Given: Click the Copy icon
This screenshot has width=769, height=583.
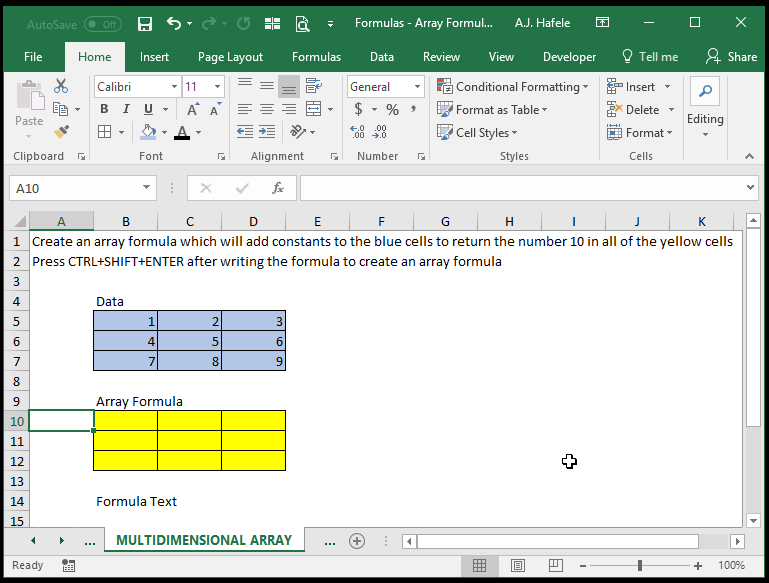Looking at the screenshot, I should tap(60, 109).
